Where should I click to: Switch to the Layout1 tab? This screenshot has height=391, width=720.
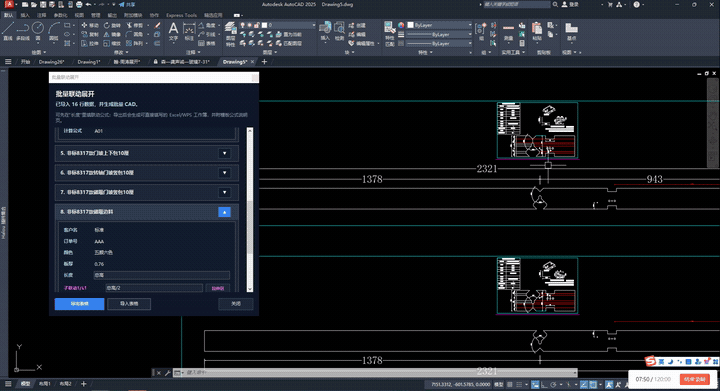[x=45, y=384]
